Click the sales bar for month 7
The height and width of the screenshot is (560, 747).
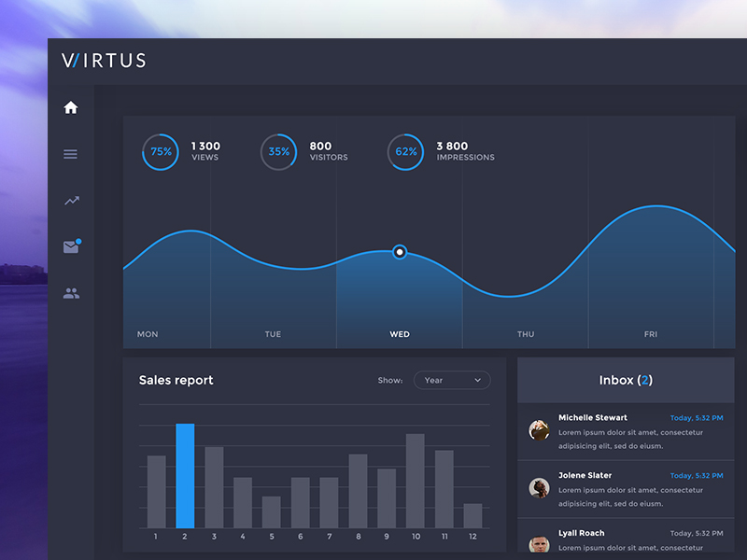329,503
